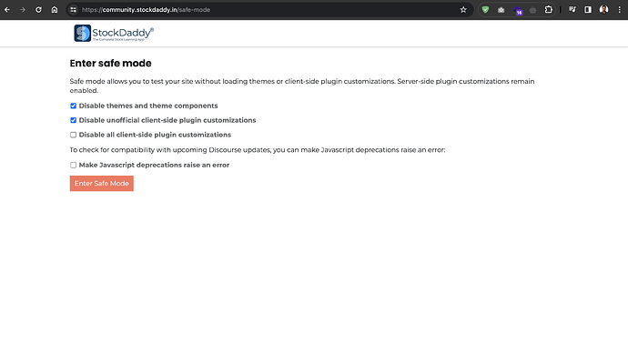Open the Extensions puzzle-piece menu
The image size is (628, 364).
[549, 10]
